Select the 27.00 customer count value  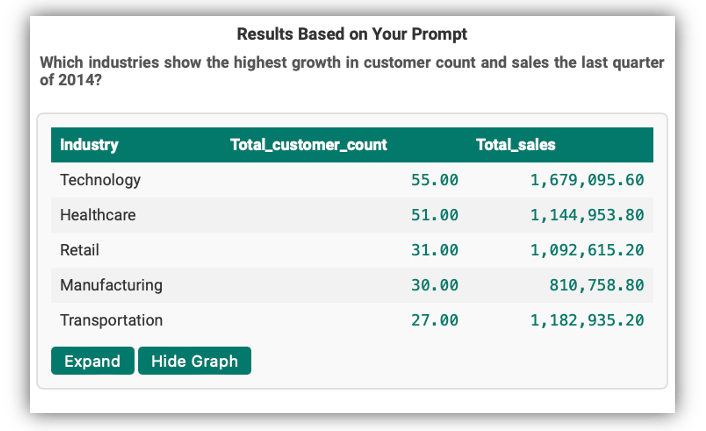coord(434,320)
